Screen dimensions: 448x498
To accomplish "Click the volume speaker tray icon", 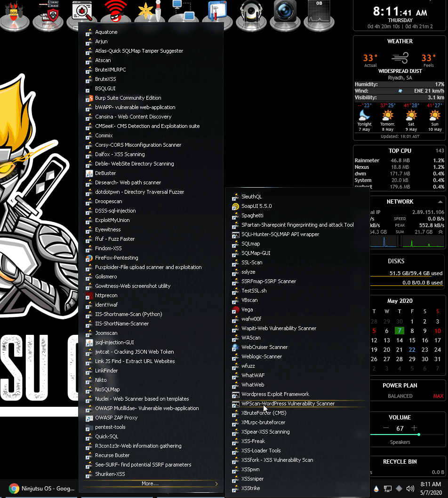I will point(410,489).
